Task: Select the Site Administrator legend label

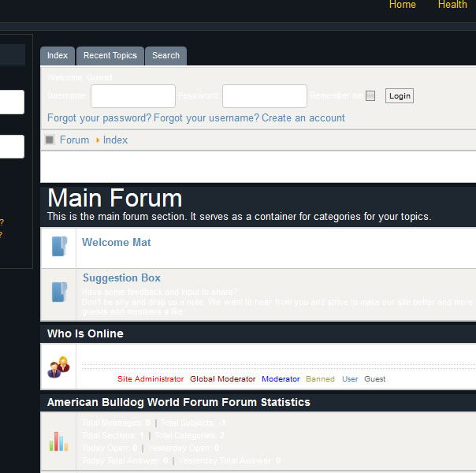Action: 151,379
